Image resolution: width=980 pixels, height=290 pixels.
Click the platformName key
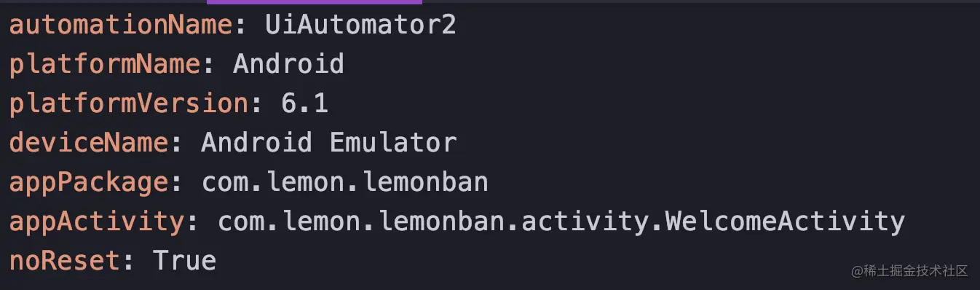105,64
